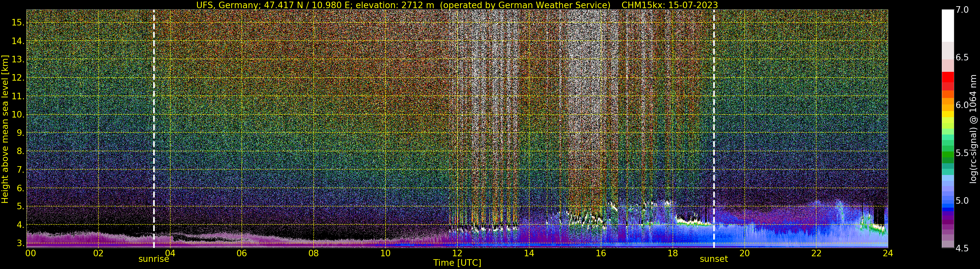Click the '12' time tick label
980x269 pixels.
457,253
